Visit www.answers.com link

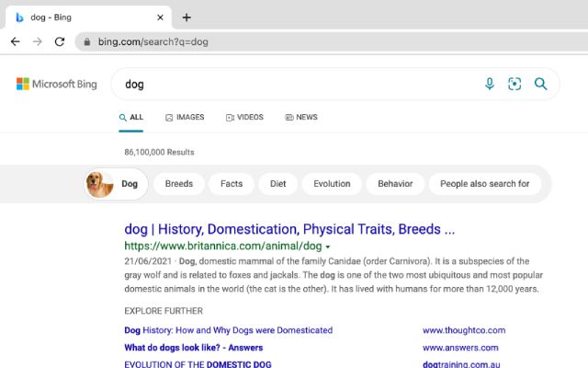click(460, 348)
